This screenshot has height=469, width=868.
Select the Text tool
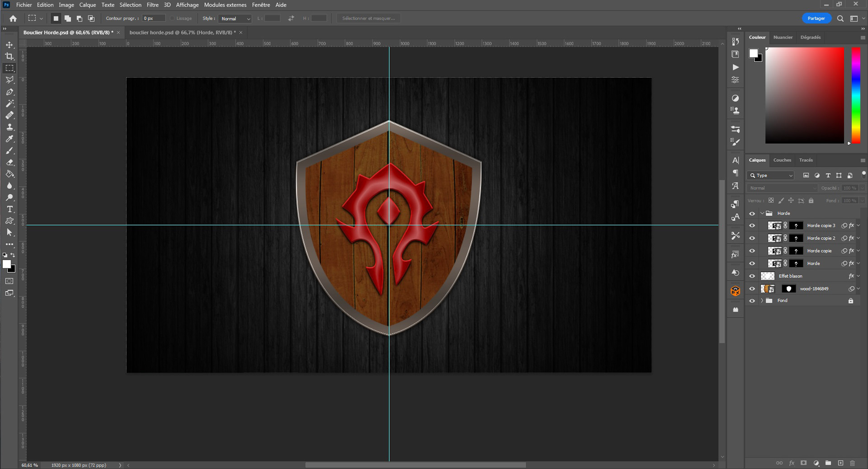[x=9, y=209]
